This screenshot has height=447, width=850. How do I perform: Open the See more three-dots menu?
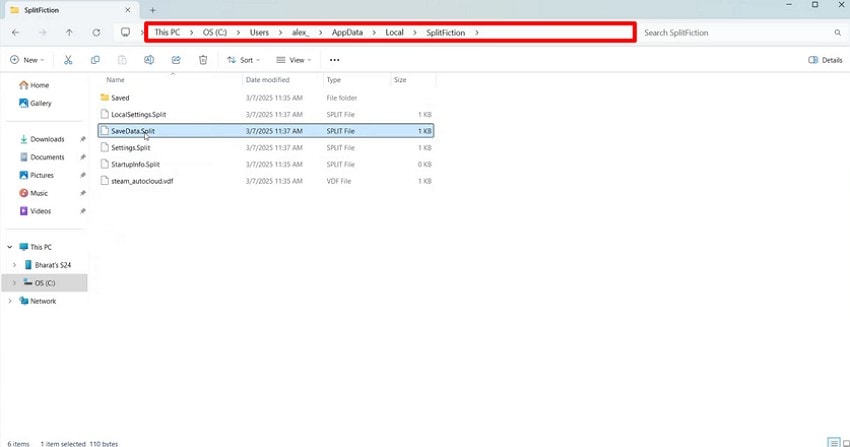point(334,60)
